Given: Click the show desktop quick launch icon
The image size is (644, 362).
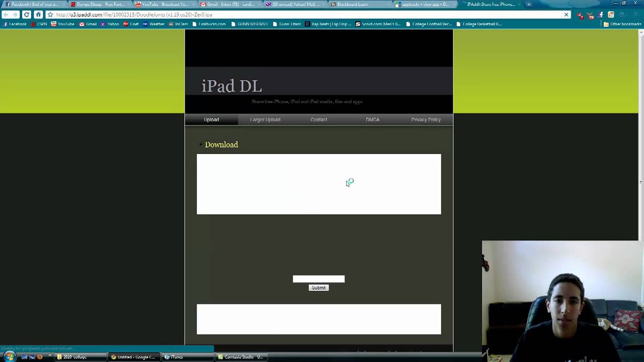Looking at the screenshot, I should pos(24,357).
